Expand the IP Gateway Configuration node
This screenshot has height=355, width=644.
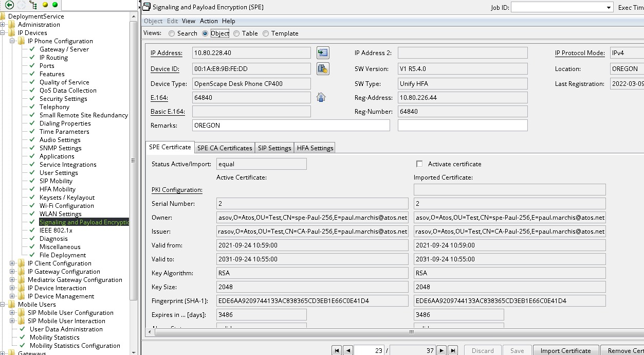tap(12, 272)
